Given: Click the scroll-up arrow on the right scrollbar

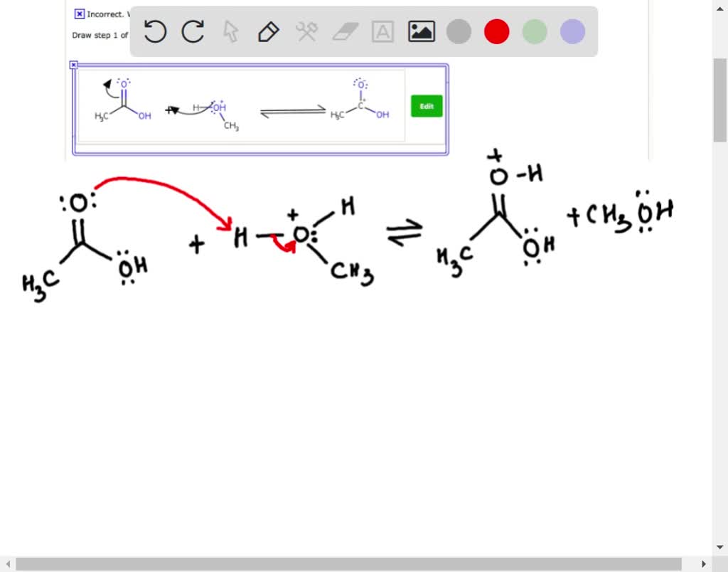Looking at the screenshot, I should point(720,7).
